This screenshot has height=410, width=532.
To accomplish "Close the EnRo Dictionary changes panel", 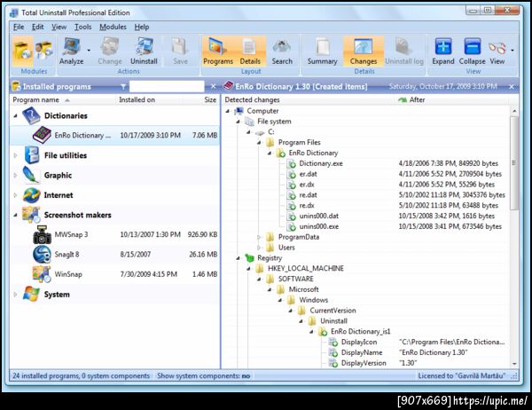I will 512,87.
